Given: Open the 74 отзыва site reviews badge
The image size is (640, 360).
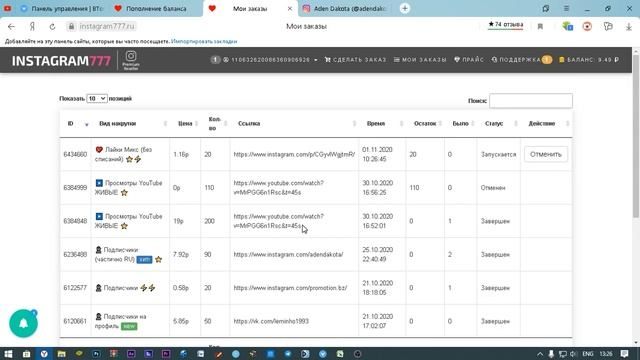Looking at the screenshot, I should click(x=506, y=25).
